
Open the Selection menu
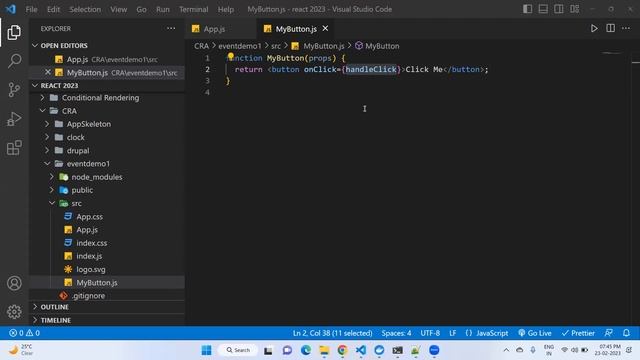85,9
